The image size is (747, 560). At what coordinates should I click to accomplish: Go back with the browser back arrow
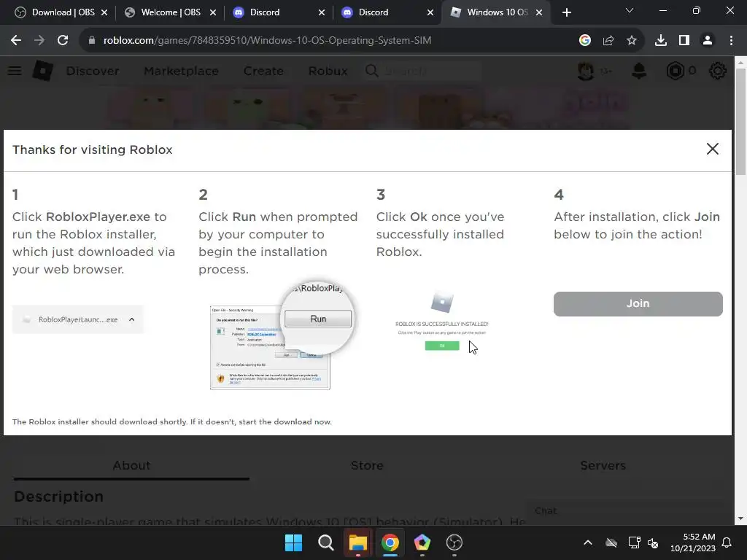pos(16,41)
